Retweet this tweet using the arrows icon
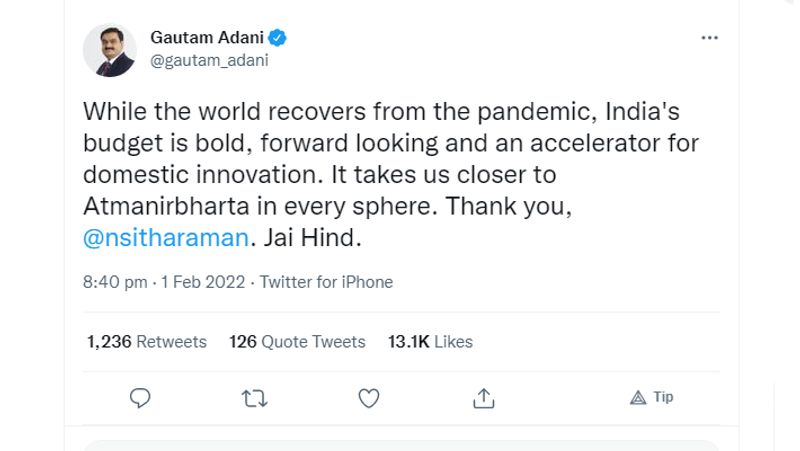This screenshot has width=800, height=451. [x=255, y=398]
